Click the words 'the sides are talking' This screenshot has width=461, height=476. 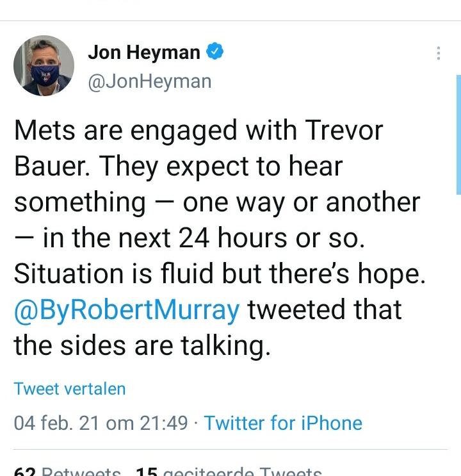tap(139, 346)
